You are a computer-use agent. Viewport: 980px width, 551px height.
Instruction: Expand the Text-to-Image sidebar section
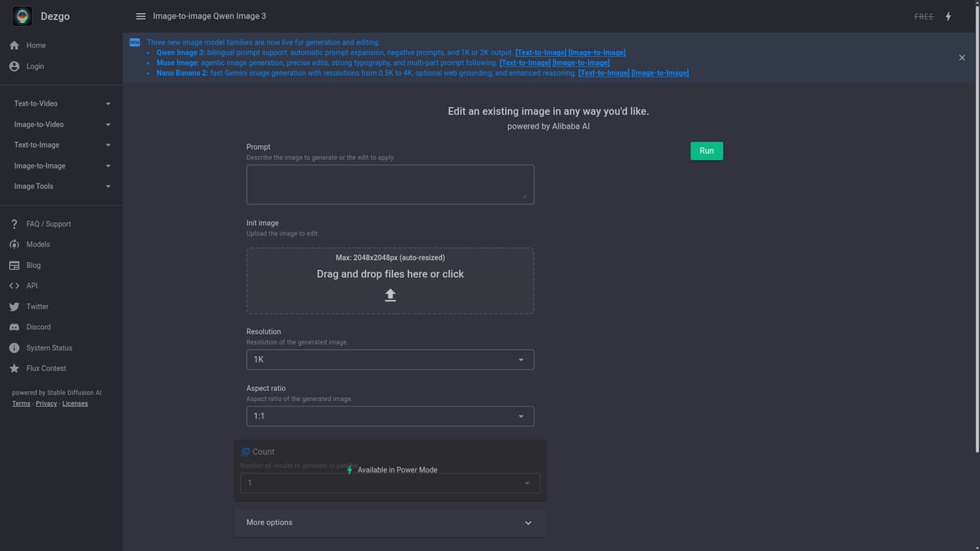(61, 145)
